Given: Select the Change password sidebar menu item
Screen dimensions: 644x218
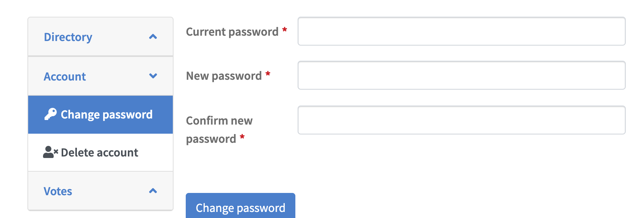Looking at the screenshot, I should tap(107, 115).
